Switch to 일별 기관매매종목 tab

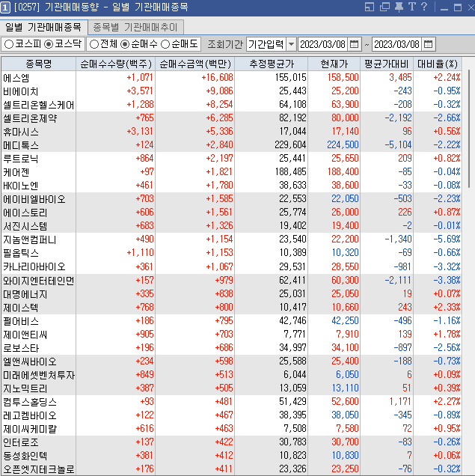pos(43,28)
